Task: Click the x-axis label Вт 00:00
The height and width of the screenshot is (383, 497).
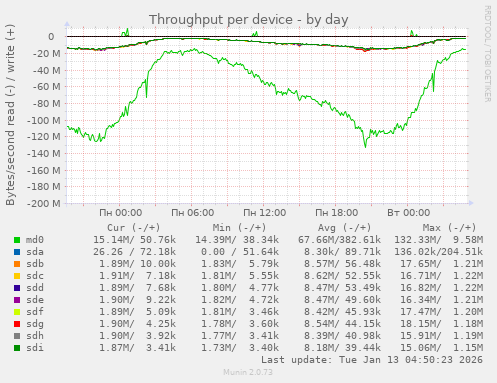Action: tap(408, 213)
